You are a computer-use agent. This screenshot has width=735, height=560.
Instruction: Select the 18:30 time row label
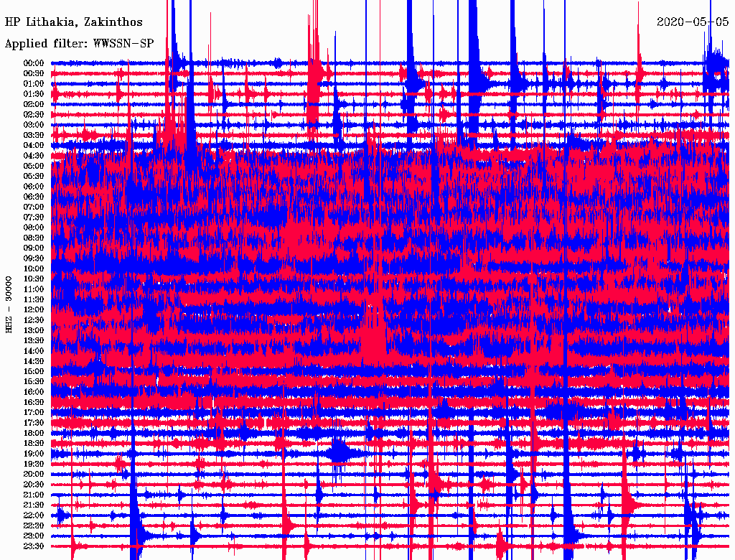point(34,444)
